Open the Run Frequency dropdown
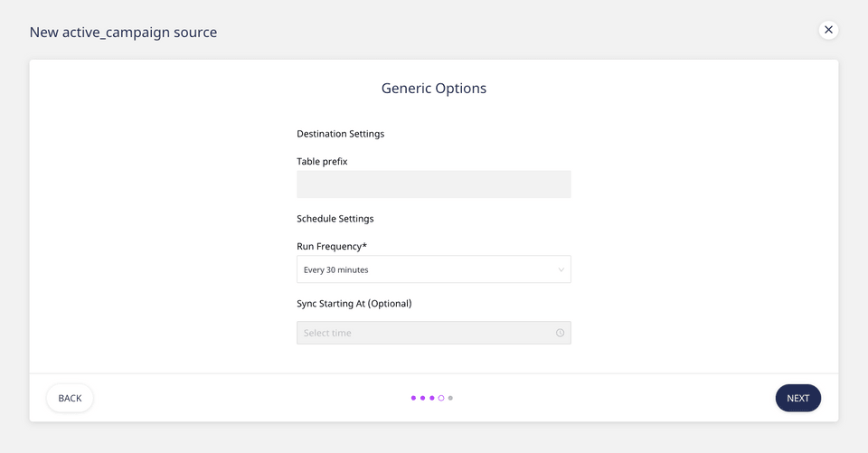 click(433, 269)
